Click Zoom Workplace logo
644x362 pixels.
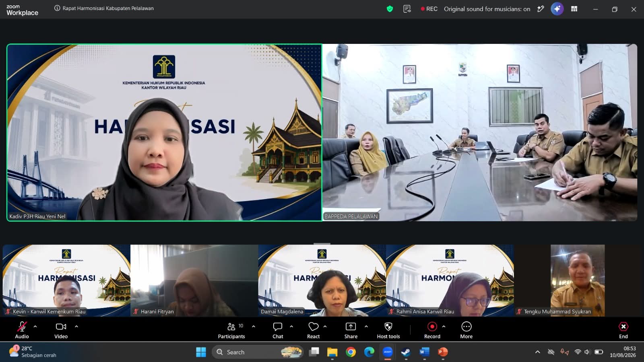pos(22,10)
